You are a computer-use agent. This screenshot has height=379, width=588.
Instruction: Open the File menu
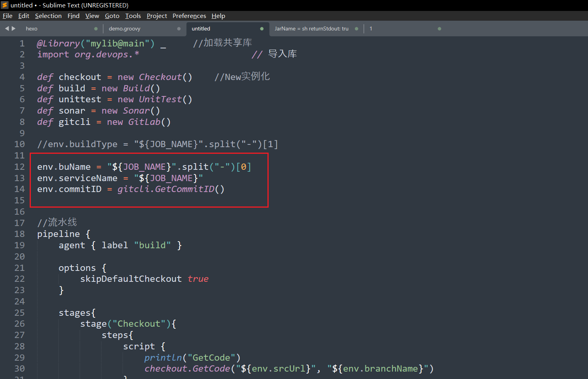click(x=7, y=16)
